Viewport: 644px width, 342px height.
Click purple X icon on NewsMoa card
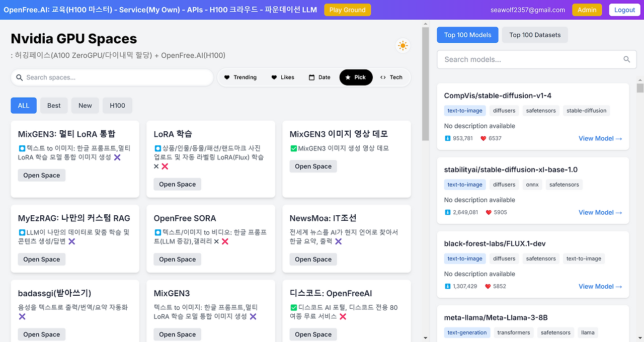tap(338, 241)
